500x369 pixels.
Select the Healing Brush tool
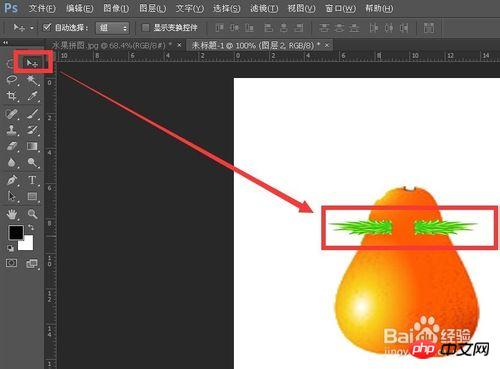pos(12,114)
